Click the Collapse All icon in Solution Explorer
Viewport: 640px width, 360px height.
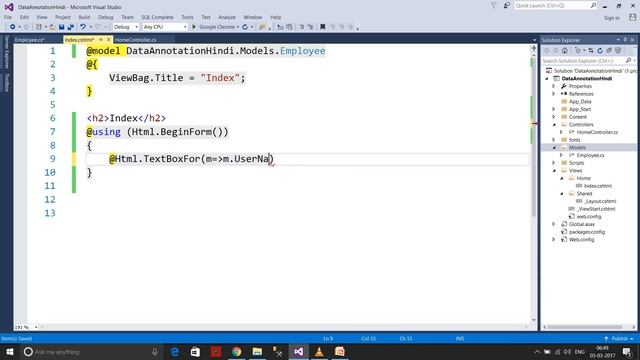[609, 51]
